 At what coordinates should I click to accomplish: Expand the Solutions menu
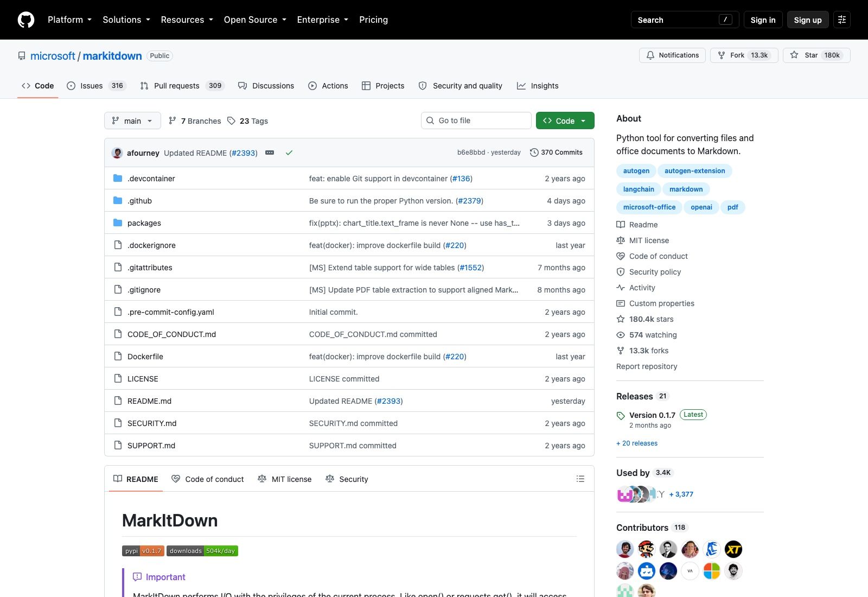click(x=126, y=20)
